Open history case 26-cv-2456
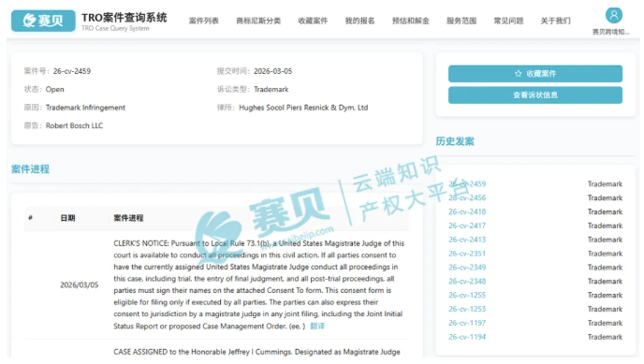644x364 pixels. tap(467, 197)
